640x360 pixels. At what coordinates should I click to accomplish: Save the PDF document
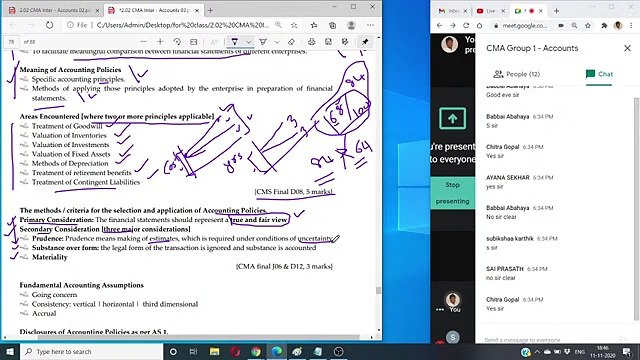click(x=328, y=42)
